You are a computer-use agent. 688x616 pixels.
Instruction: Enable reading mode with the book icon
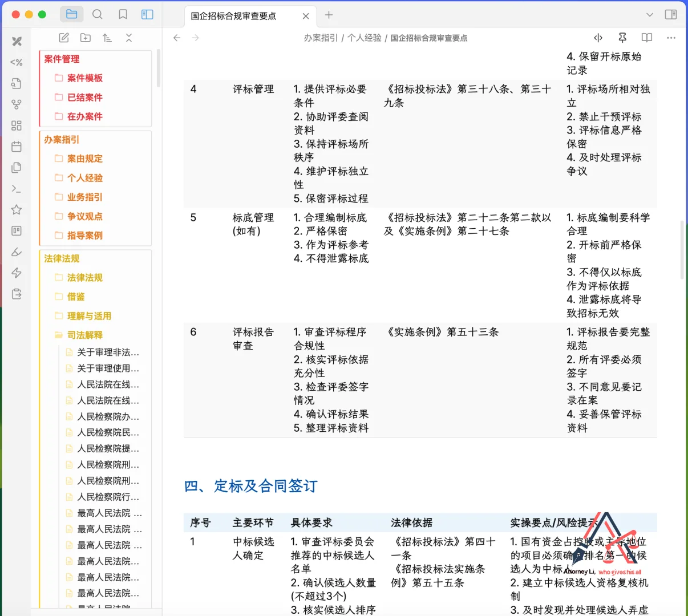tap(646, 38)
